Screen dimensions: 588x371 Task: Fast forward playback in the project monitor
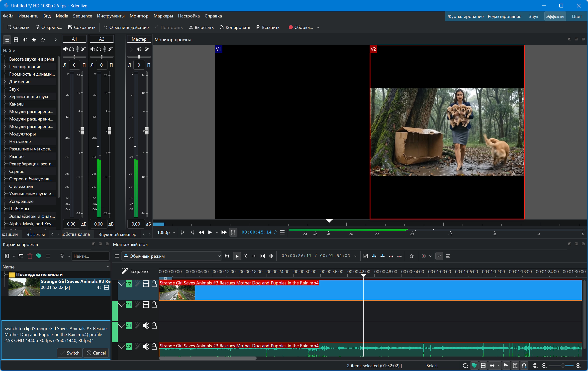pos(224,232)
